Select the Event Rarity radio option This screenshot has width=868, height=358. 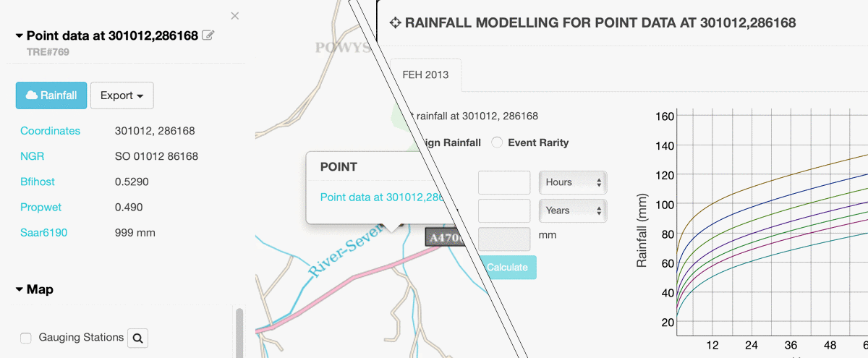[x=497, y=142]
